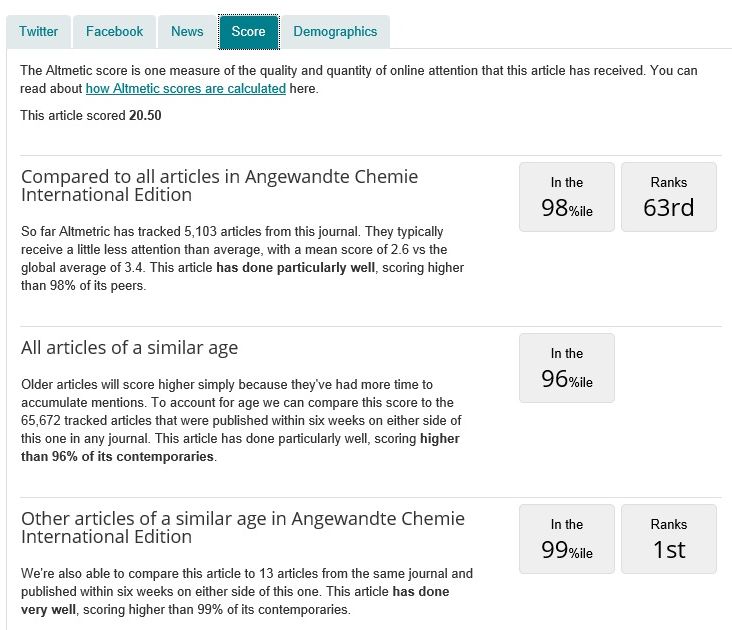Follow 'how Altmetic scores are calculated' link
Screen dimensions: 732x630
click(x=185, y=89)
